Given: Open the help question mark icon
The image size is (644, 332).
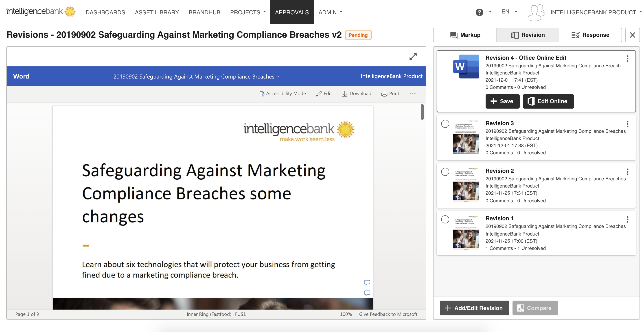Looking at the screenshot, I should [x=479, y=12].
